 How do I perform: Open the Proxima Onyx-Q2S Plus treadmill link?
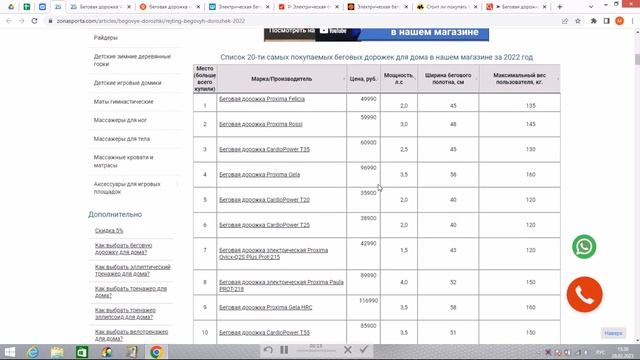point(273,253)
